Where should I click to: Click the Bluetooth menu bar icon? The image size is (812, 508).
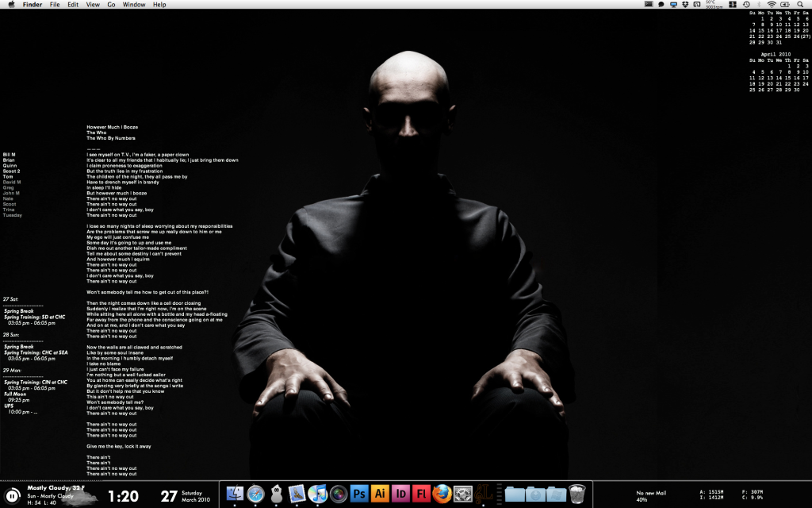(759, 4)
